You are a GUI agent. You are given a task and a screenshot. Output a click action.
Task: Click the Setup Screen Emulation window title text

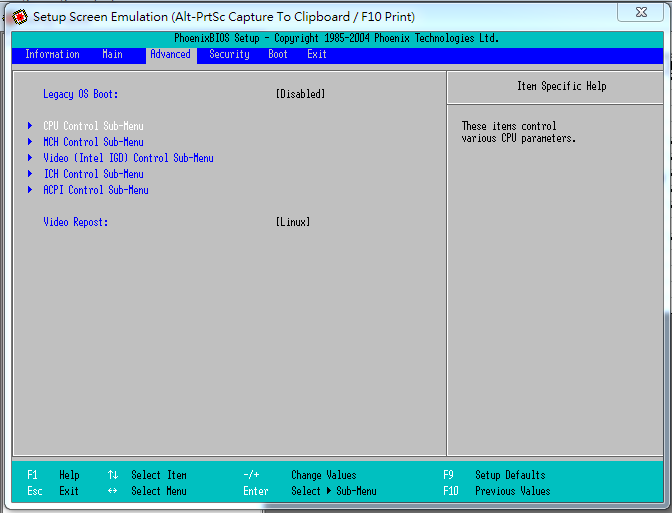(224, 17)
